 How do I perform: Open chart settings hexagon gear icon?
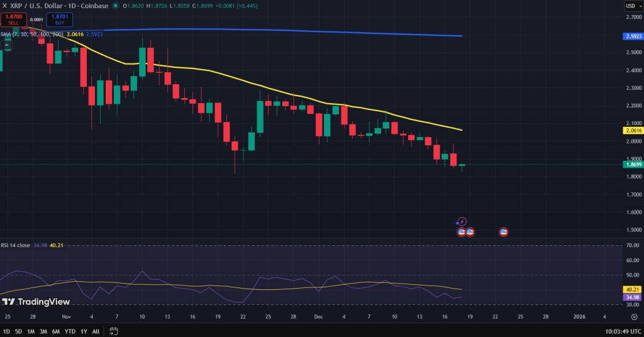(x=634, y=317)
